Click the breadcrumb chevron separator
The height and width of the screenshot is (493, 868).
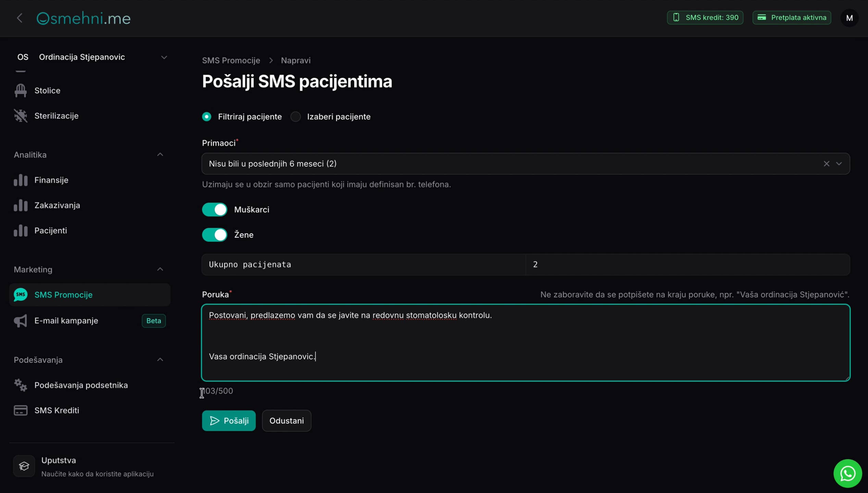click(271, 61)
